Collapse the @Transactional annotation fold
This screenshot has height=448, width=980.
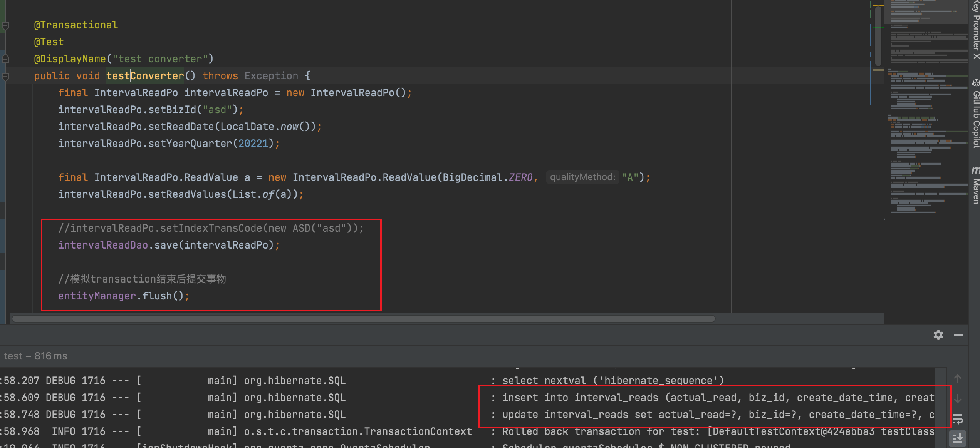(x=5, y=26)
